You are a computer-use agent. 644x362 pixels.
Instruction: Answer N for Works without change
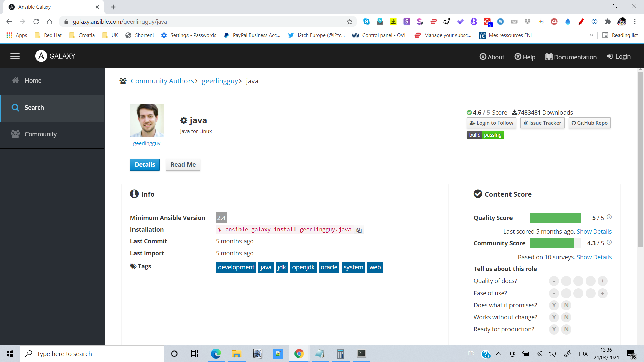566,317
